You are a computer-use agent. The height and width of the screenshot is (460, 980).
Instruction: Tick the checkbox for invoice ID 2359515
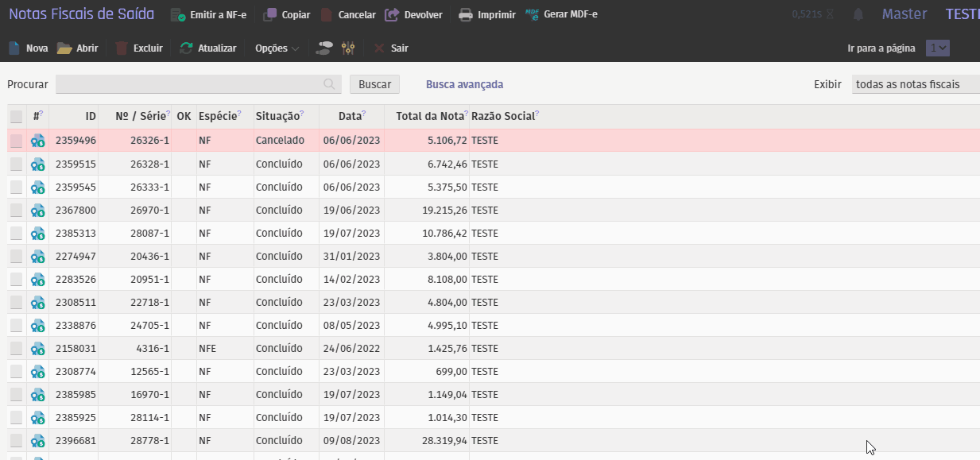16,164
